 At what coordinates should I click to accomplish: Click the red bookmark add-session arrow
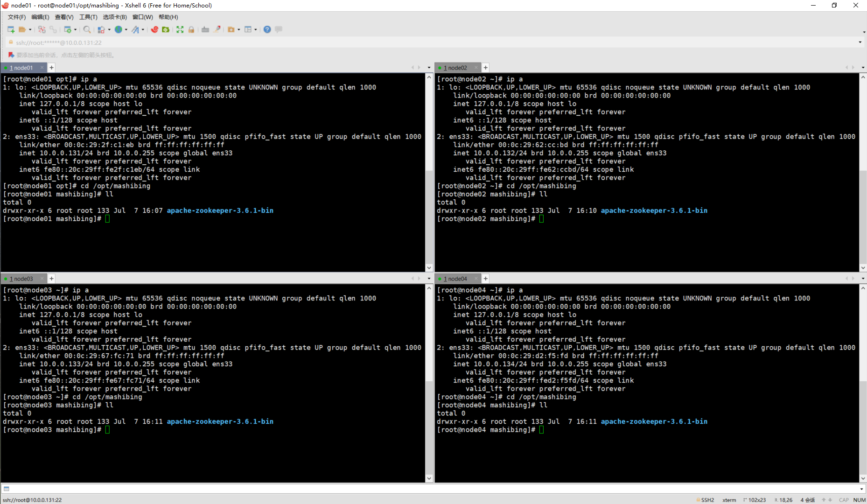pyautogui.click(x=11, y=55)
